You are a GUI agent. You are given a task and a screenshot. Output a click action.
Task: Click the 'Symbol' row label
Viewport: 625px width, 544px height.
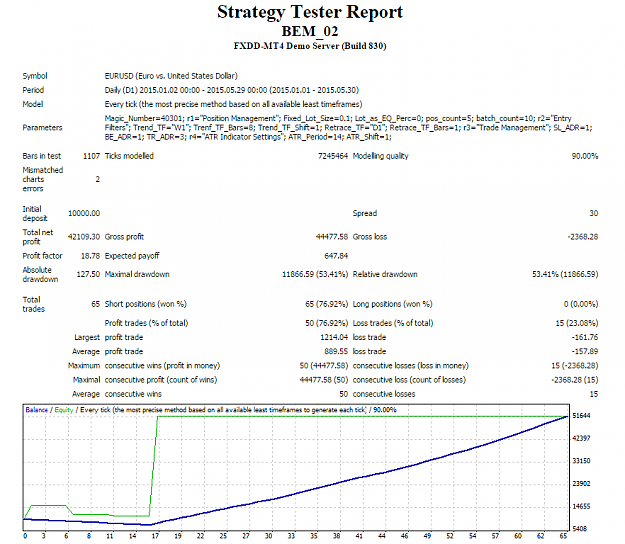pos(35,76)
